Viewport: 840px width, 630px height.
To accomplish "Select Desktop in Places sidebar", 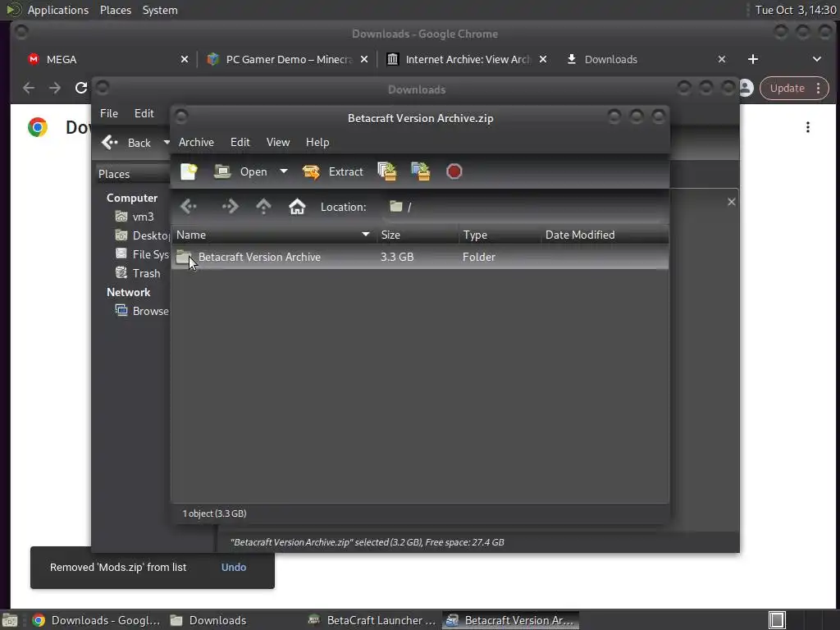I will click(x=143, y=235).
